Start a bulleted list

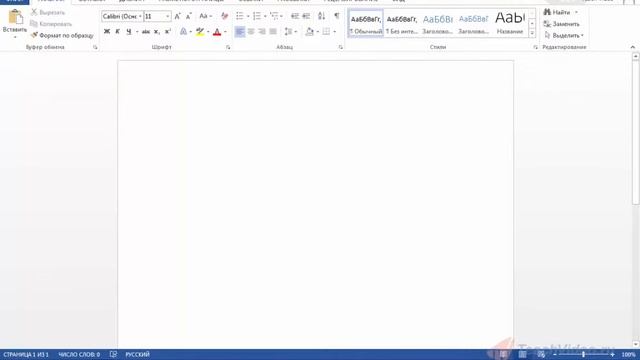coord(240,16)
